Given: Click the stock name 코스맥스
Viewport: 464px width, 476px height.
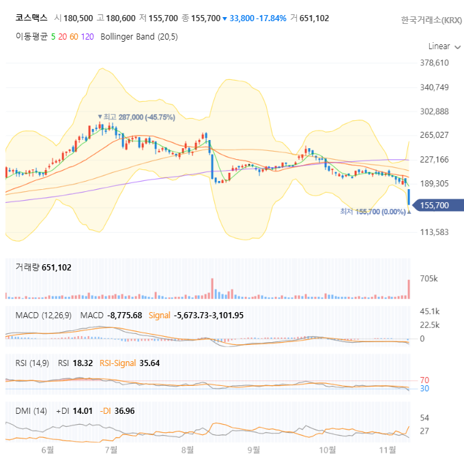Looking at the screenshot, I should (31, 18).
